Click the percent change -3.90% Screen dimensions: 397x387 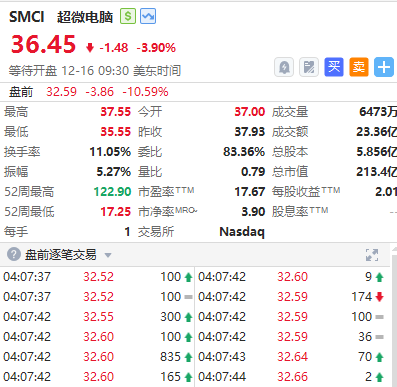pos(156,48)
